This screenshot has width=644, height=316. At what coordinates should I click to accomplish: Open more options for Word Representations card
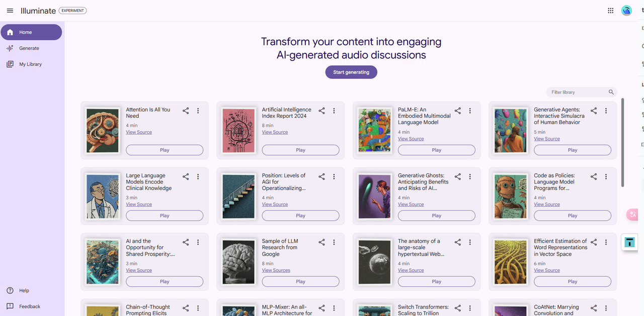point(606,242)
